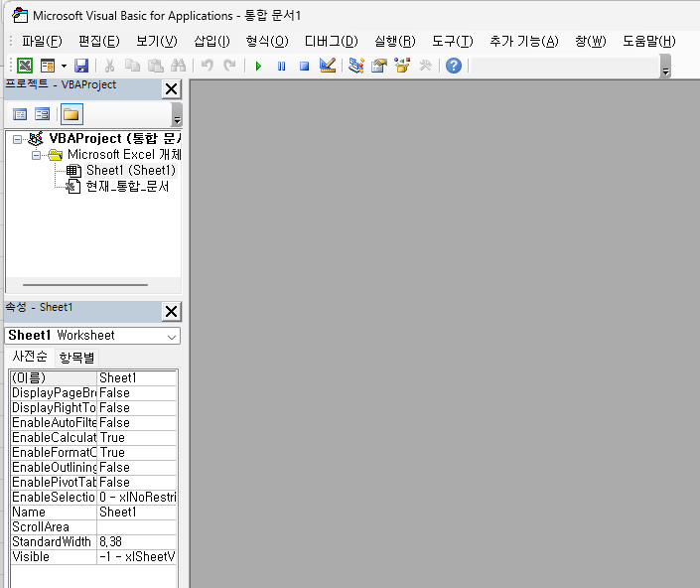
Task: Switch to the 사전순 tab
Action: pyautogui.click(x=30, y=357)
